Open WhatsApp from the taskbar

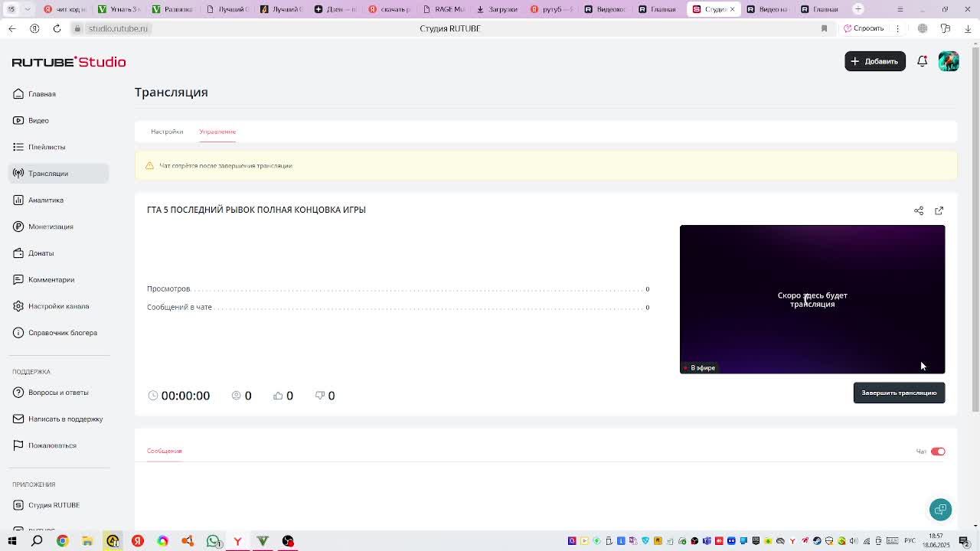213,541
